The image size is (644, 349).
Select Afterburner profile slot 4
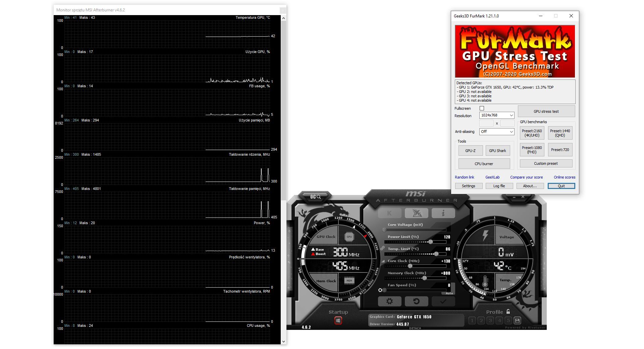pyautogui.click(x=499, y=320)
